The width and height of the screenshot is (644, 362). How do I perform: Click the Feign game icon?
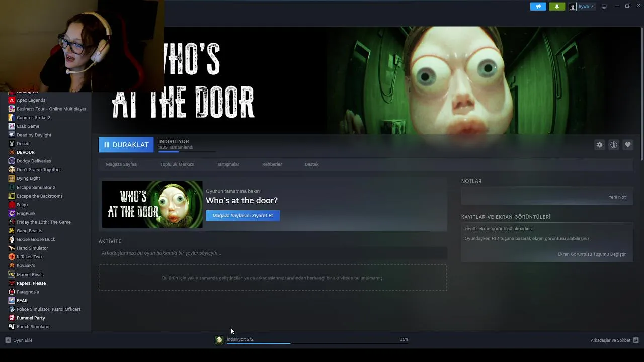click(12, 205)
